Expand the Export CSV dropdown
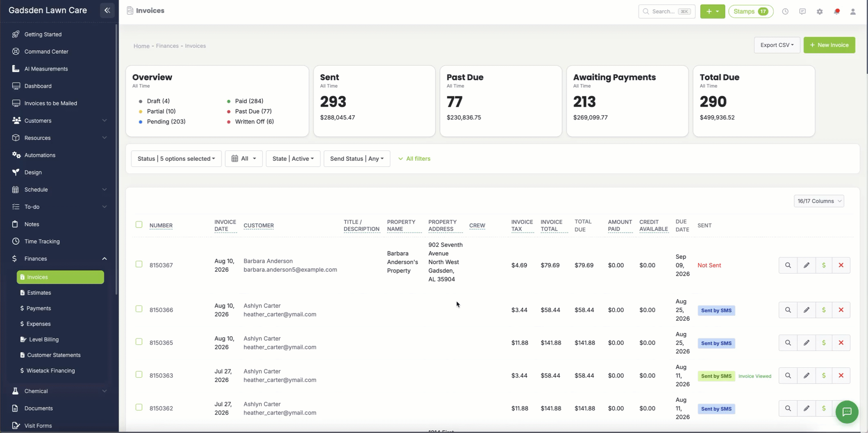This screenshot has height=433, width=868. coord(777,45)
